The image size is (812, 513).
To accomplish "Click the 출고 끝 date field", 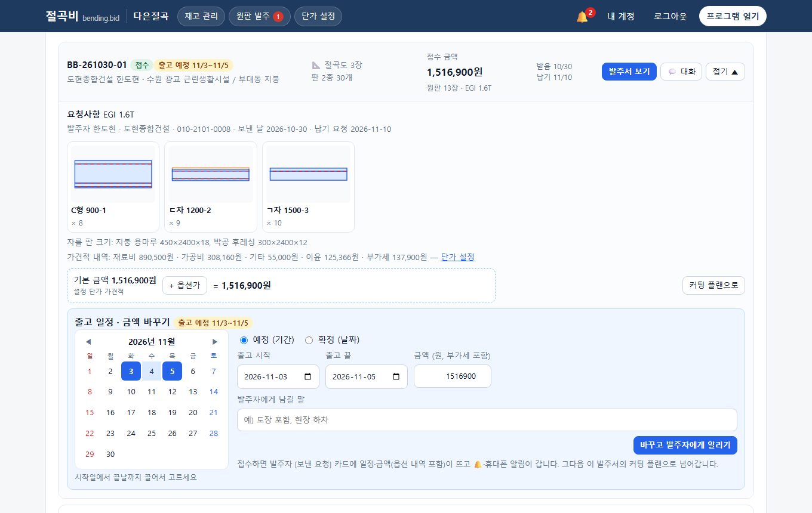I will point(366,376).
